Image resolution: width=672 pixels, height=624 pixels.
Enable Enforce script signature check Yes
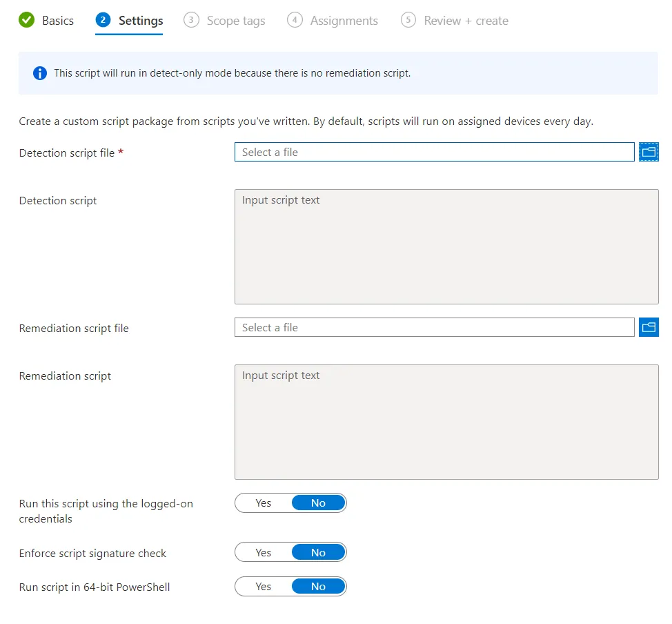pos(263,552)
